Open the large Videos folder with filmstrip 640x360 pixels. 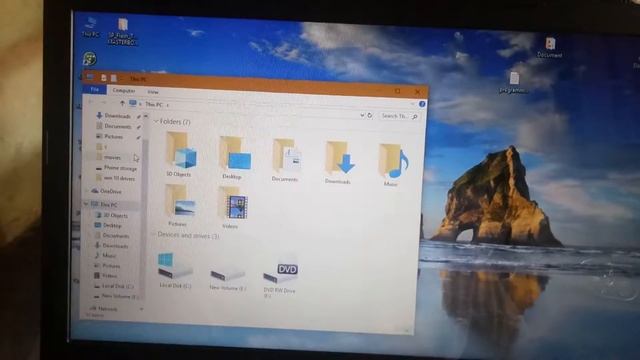tap(232, 207)
